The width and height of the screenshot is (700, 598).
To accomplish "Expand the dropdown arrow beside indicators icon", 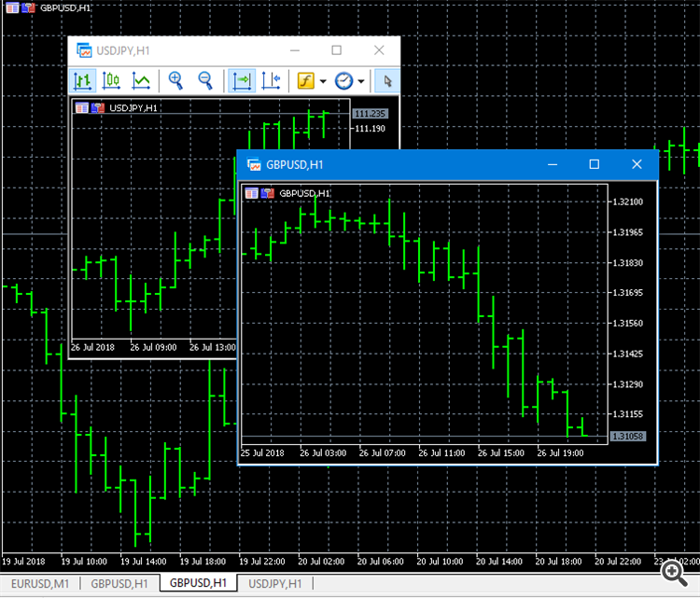I will tap(323, 81).
